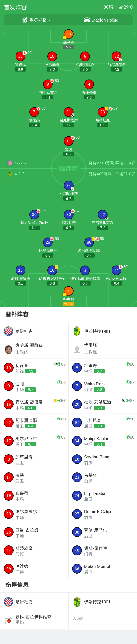This screenshot has width=137, height=644.
Task: Expand referee 埃尔采格 details chevron
Action: point(50,20)
